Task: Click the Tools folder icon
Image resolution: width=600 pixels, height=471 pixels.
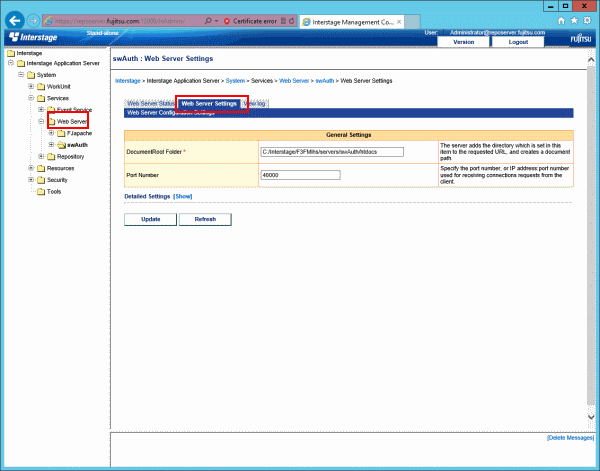Action: point(41,192)
